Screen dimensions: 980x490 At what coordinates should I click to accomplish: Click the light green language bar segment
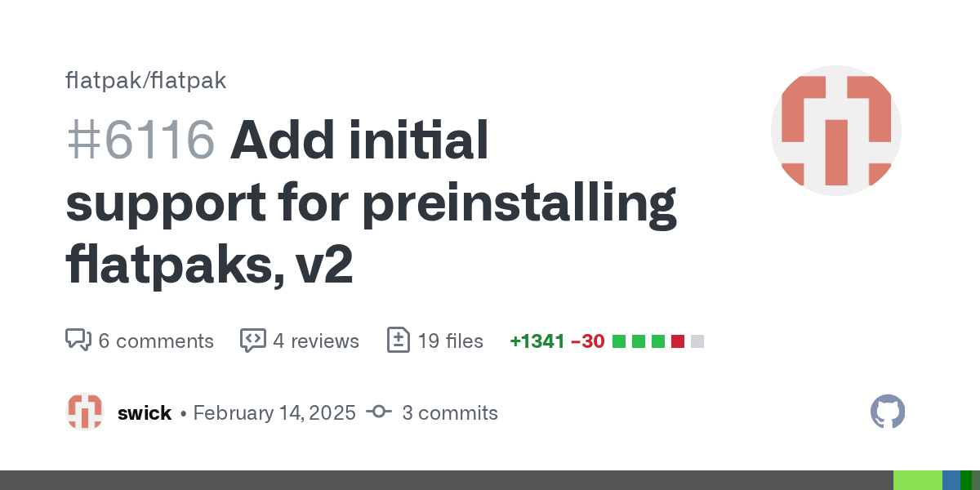917,480
